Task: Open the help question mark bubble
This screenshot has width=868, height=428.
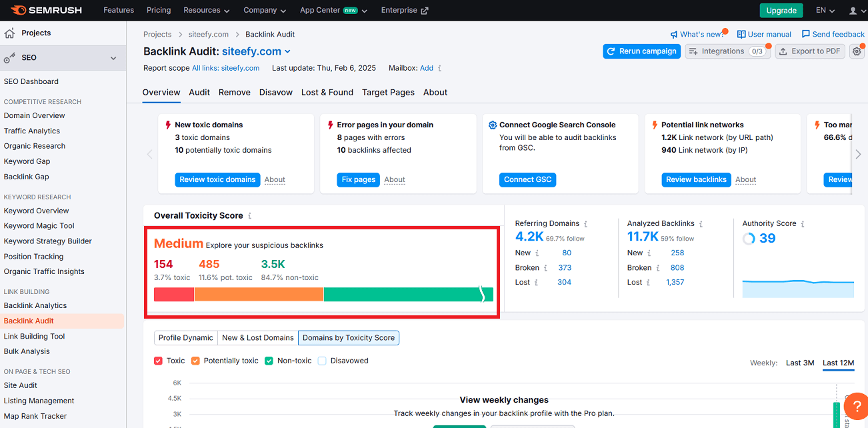Action: click(856, 406)
